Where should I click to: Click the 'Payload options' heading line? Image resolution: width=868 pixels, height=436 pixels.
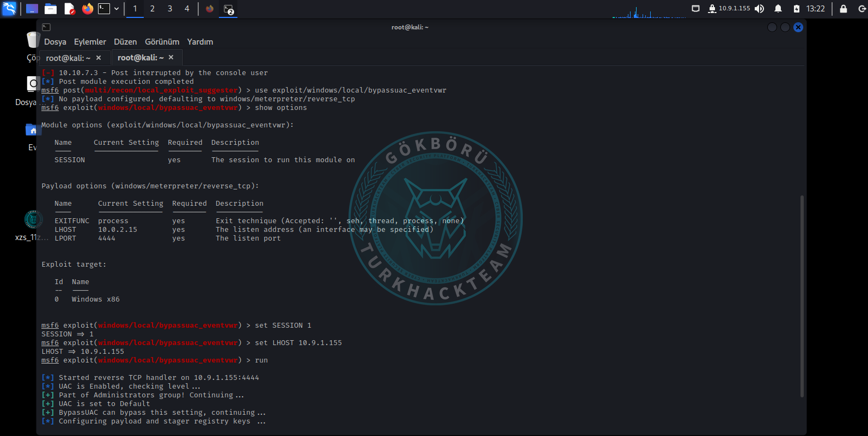click(150, 186)
